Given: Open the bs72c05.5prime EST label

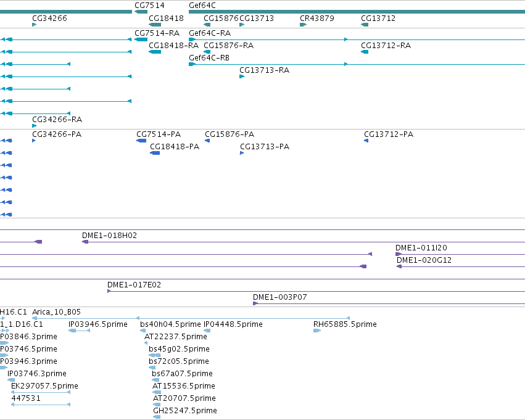Looking at the screenshot, I should point(179,361).
